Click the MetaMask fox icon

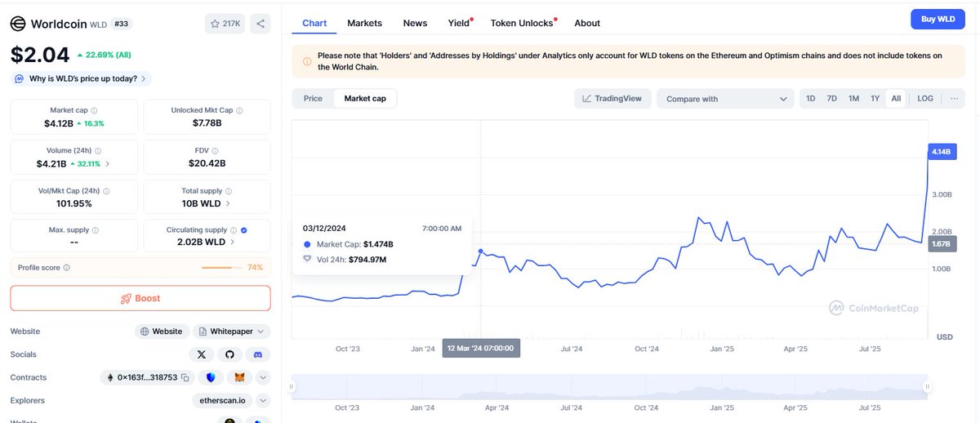click(x=239, y=377)
